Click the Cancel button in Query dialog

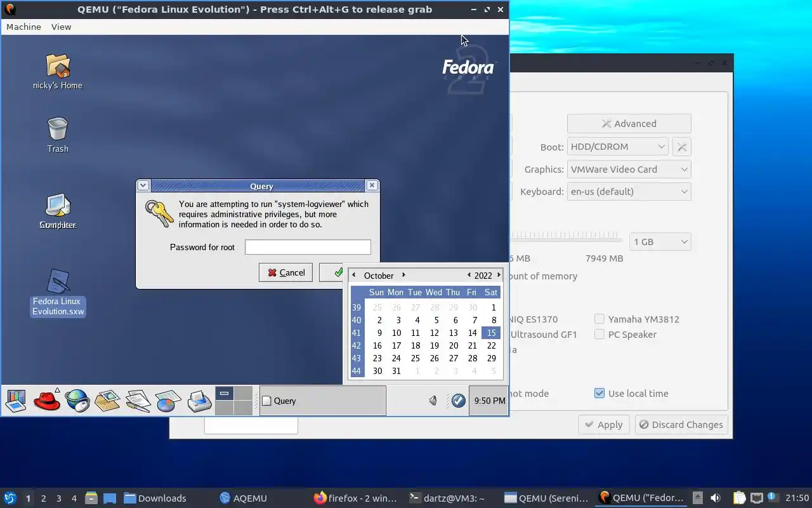pos(285,272)
